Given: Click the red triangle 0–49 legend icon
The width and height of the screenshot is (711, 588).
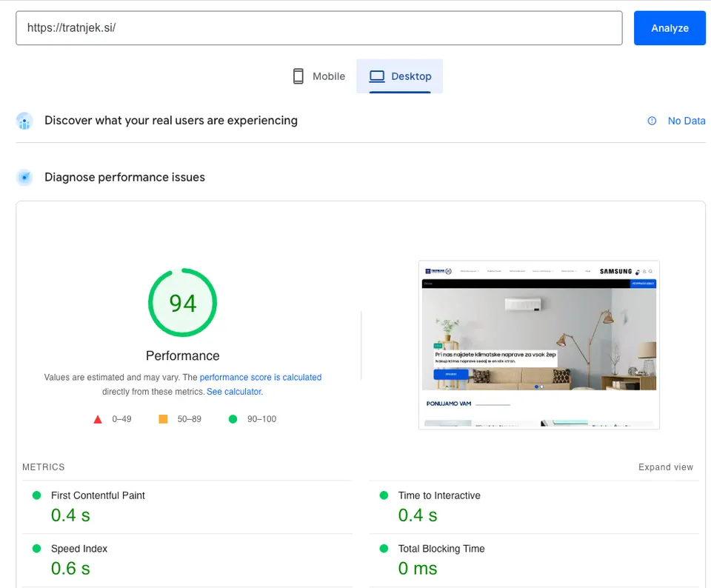Looking at the screenshot, I should coord(98,419).
